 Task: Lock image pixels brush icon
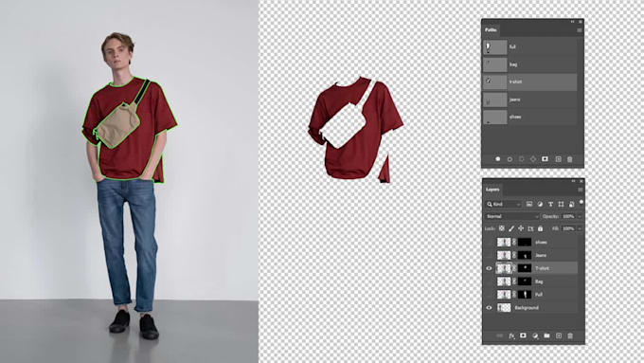tap(511, 228)
